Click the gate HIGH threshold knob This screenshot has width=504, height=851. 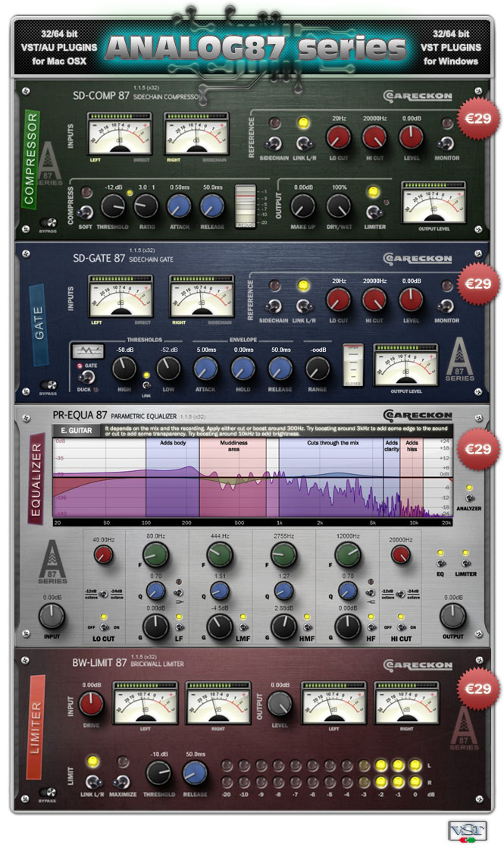tap(124, 369)
